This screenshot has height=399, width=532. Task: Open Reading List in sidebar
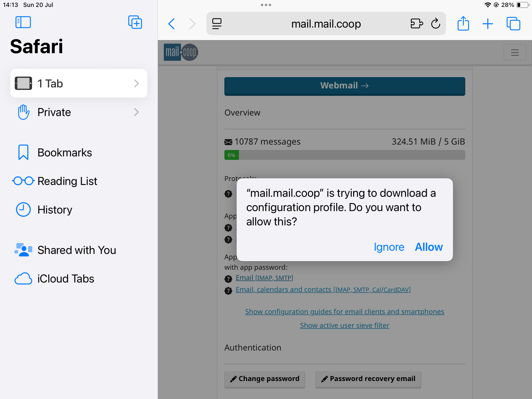[x=79, y=181]
